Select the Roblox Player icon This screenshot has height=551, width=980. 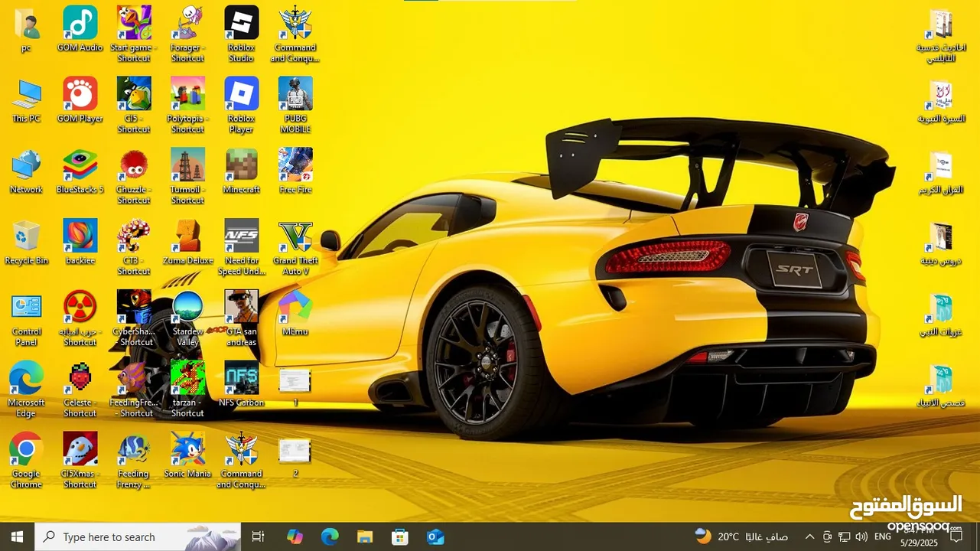(x=241, y=95)
